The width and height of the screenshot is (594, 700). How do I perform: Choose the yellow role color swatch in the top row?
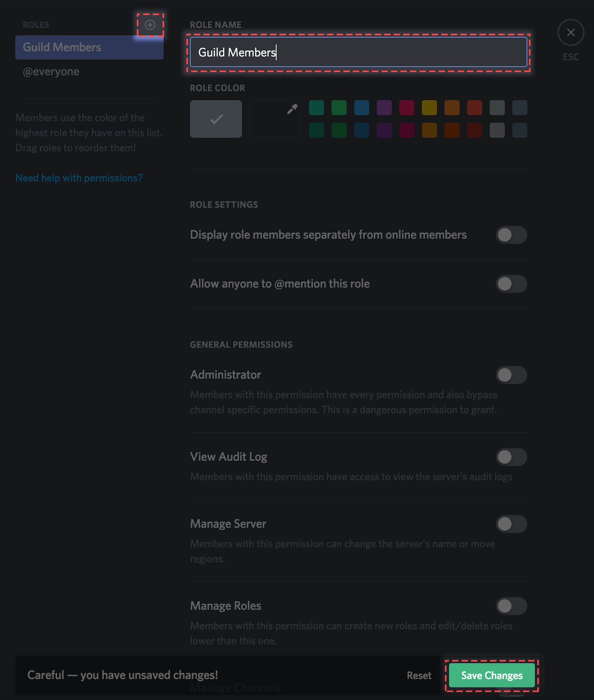tap(429, 107)
